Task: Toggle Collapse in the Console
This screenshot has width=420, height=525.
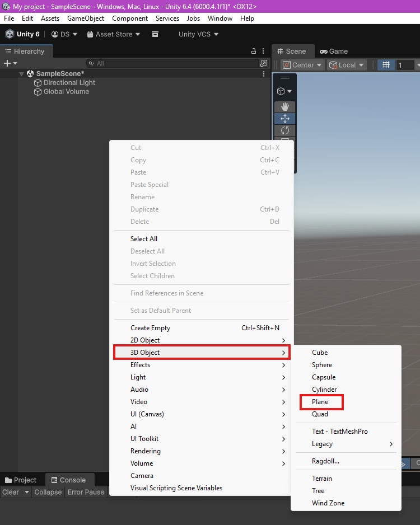Action: 48,492
